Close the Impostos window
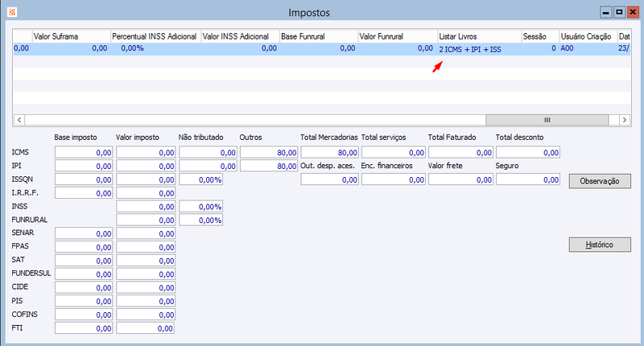The width and height of the screenshot is (644, 346). pos(633,12)
